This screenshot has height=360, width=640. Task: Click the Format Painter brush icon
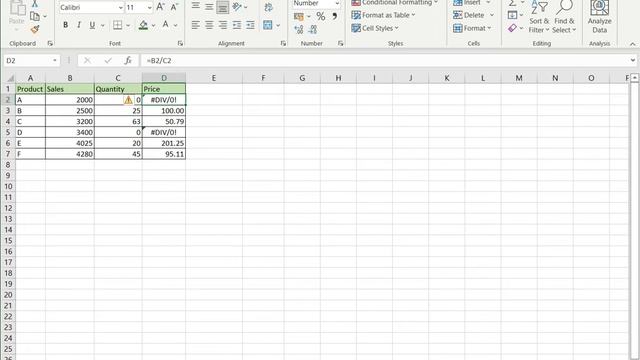[x=35, y=29]
